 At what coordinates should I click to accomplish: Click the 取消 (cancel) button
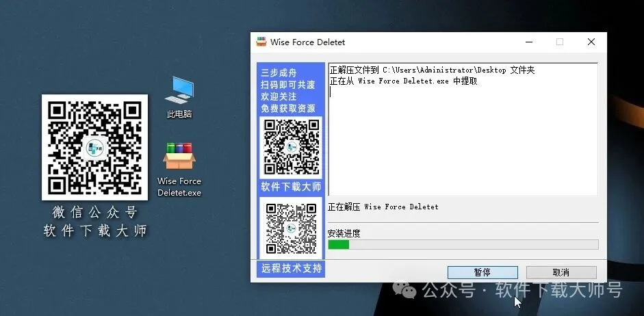(561, 272)
